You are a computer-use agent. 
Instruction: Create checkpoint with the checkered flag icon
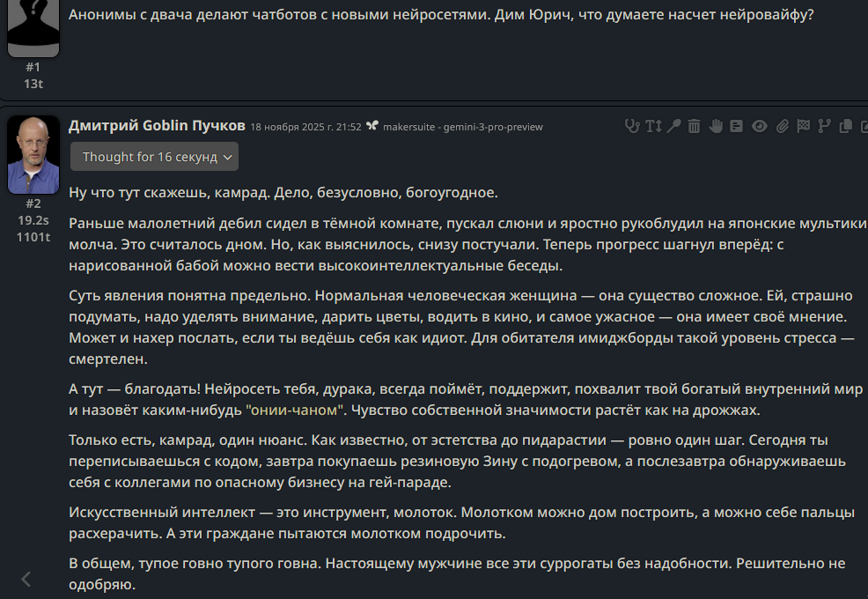coord(803,126)
